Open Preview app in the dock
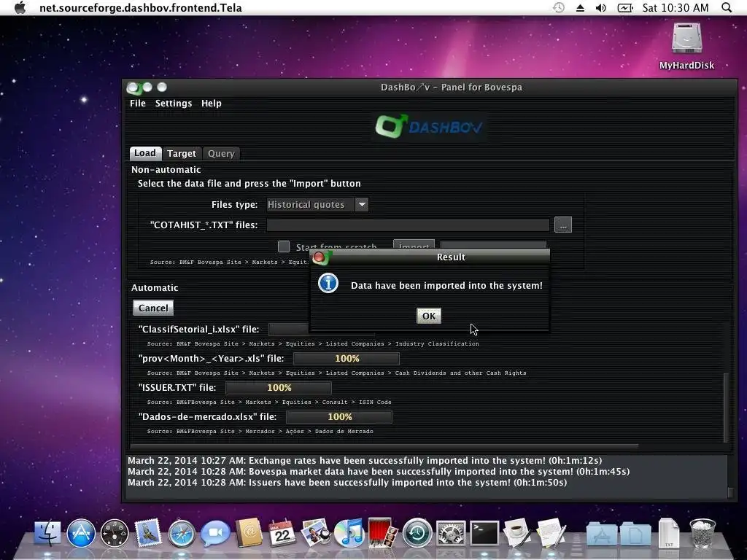Image resolution: width=747 pixels, height=560 pixels. click(x=316, y=533)
